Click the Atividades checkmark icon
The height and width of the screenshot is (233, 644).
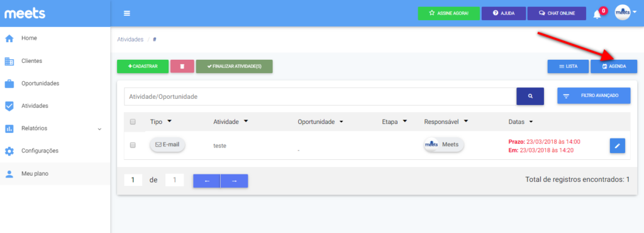click(9, 106)
